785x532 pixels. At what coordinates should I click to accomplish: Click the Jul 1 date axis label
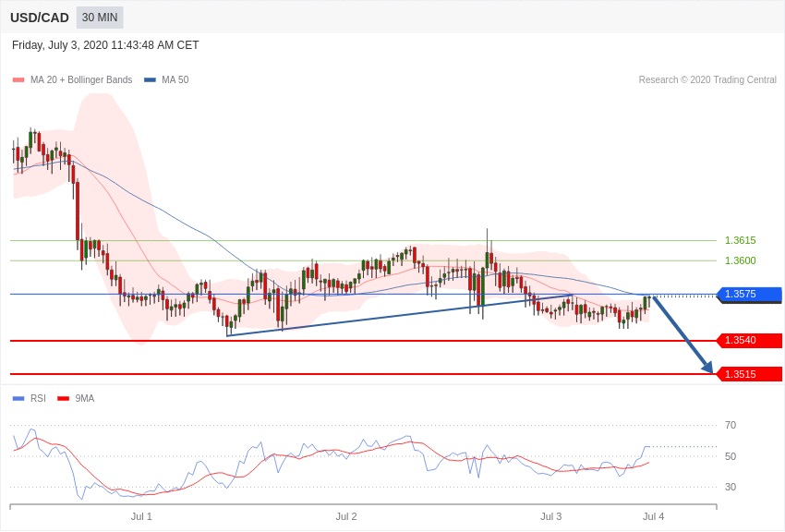141,516
